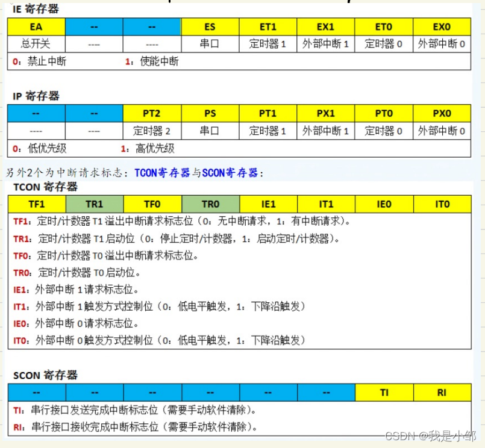This screenshot has height=448, width=485.
Task: Click the PX1 header cell
Action: click(326, 113)
